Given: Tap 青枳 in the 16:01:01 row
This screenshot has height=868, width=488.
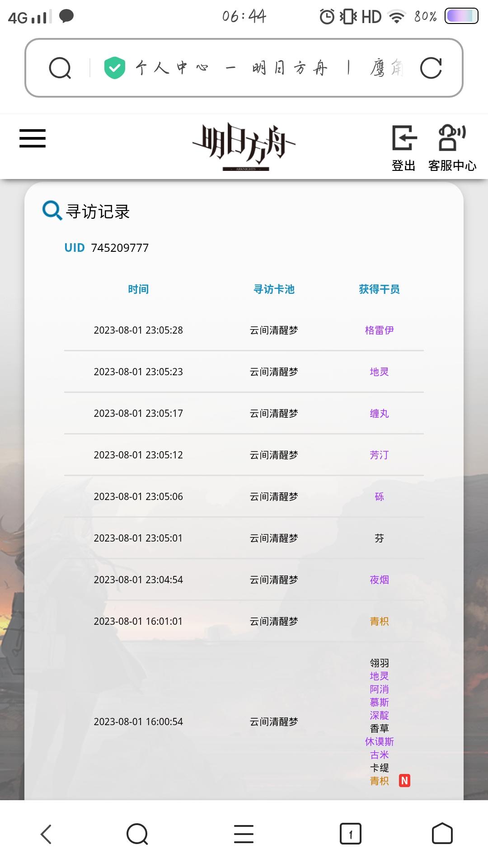Looking at the screenshot, I should [380, 622].
